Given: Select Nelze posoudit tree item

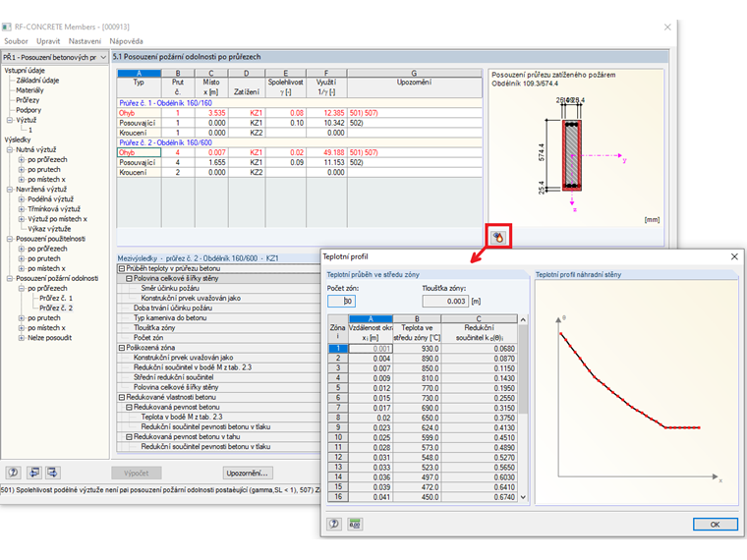Looking at the screenshot, I should tap(49, 338).
